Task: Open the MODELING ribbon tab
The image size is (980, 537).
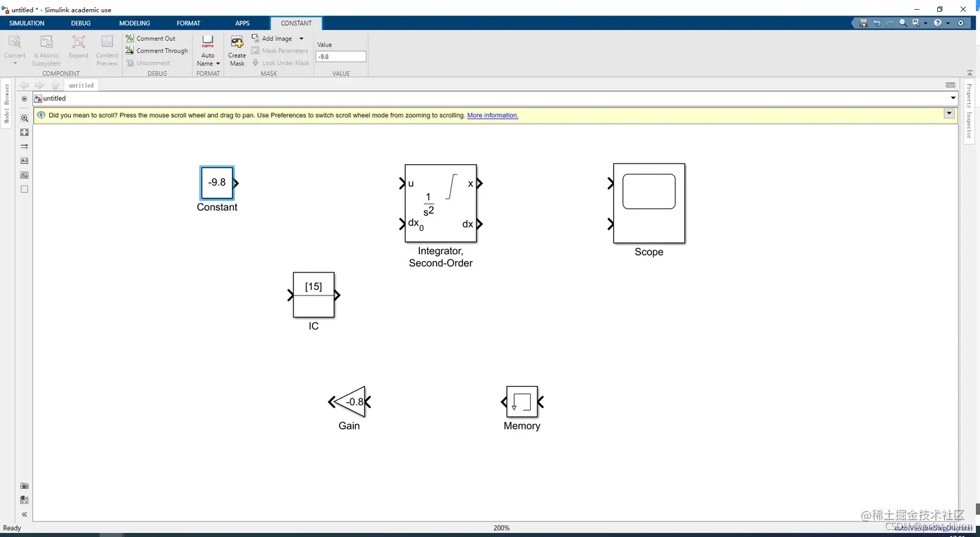Action: coord(135,23)
